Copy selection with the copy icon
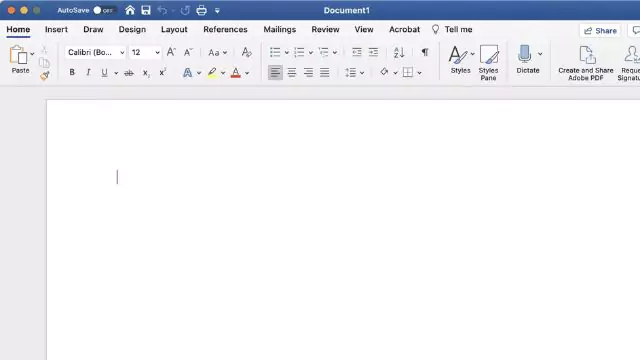The height and width of the screenshot is (360, 640). (44, 62)
